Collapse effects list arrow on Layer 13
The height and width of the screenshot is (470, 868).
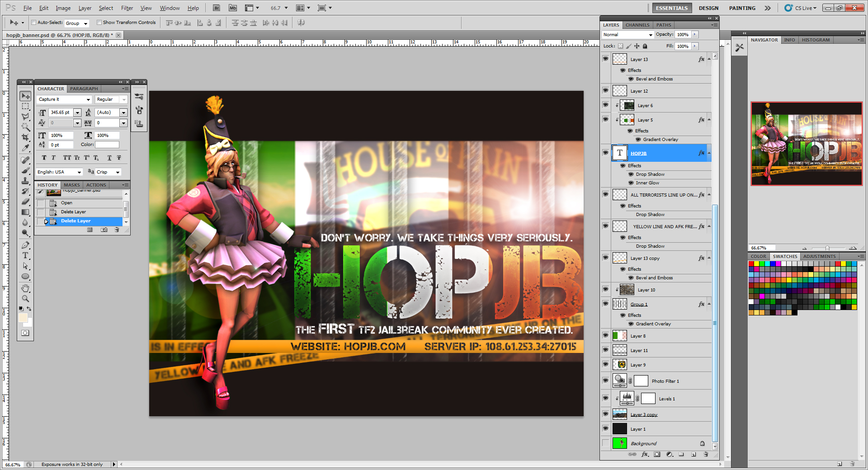coord(709,59)
